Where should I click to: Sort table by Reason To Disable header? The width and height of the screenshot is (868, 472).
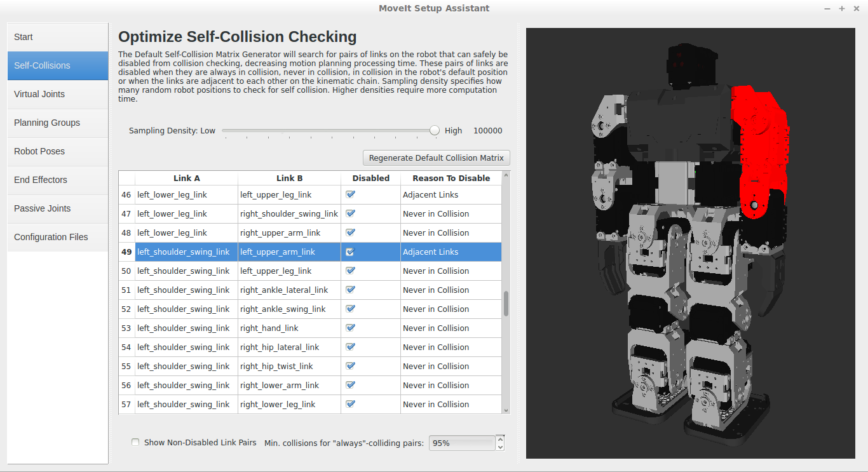451,178
